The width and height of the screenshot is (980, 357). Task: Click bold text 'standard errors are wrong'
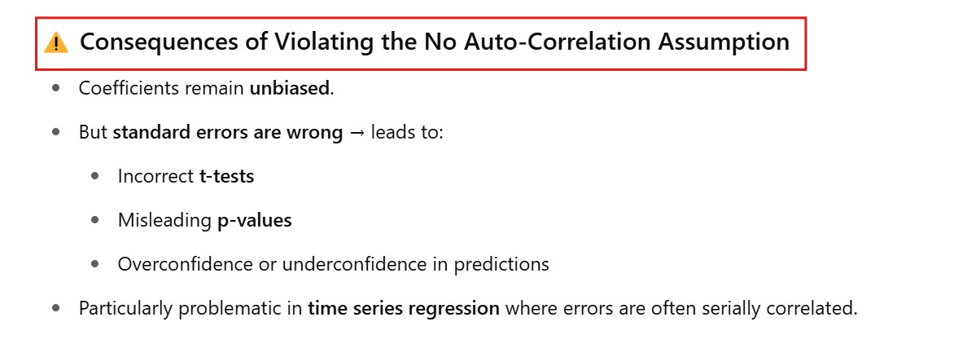click(227, 132)
